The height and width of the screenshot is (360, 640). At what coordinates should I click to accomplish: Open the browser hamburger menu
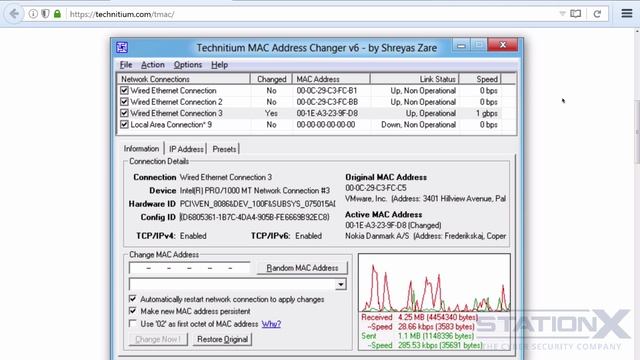click(627, 13)
